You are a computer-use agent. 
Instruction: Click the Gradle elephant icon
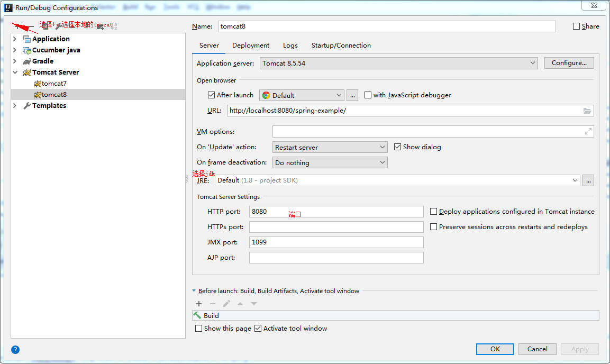coord(27,61)
